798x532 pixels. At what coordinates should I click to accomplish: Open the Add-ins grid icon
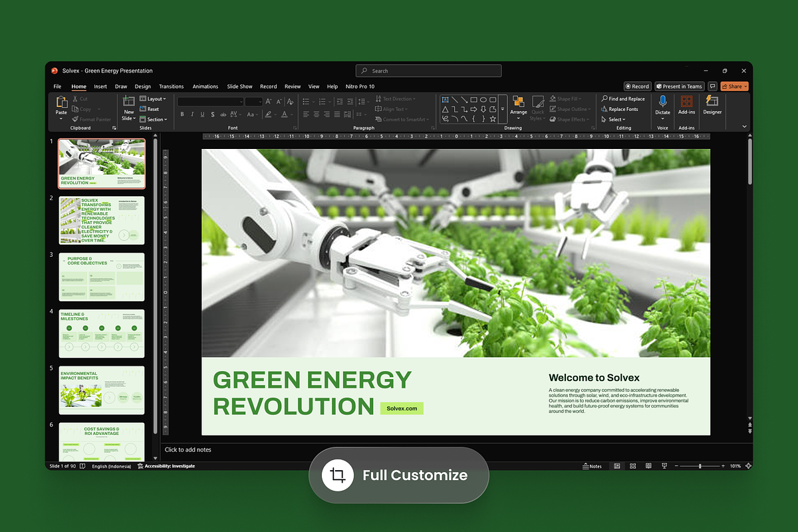(686, 102)
